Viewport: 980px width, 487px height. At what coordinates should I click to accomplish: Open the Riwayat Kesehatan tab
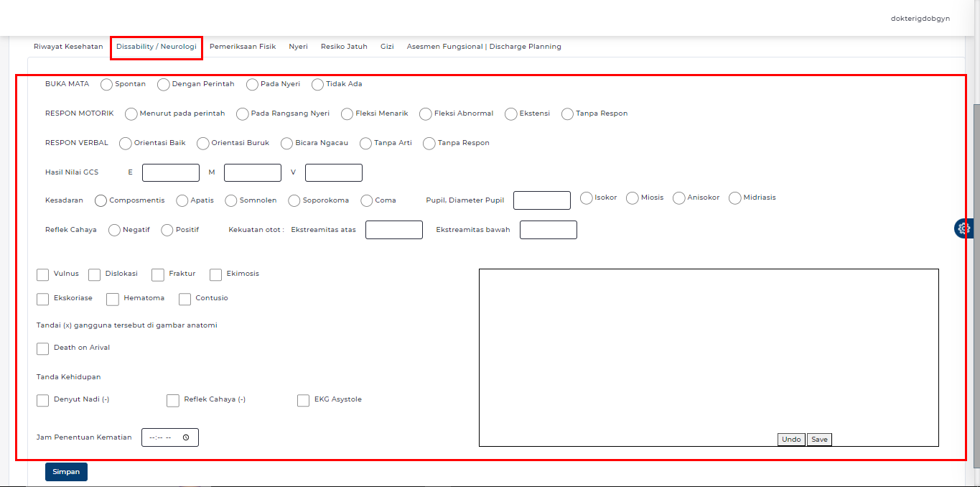pyautogui.click(x=68, y=47)
